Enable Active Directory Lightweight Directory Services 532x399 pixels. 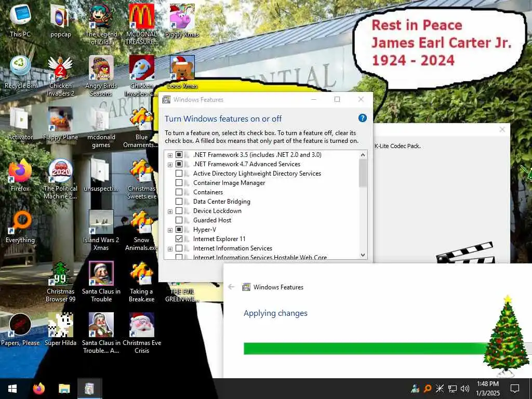pos(179,174)
